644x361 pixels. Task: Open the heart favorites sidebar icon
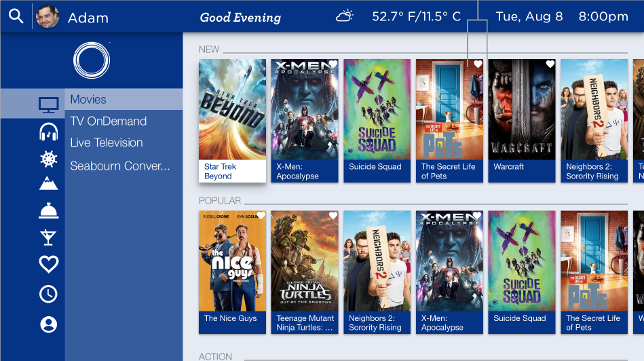pyautogui.click(x=48, y=264)
